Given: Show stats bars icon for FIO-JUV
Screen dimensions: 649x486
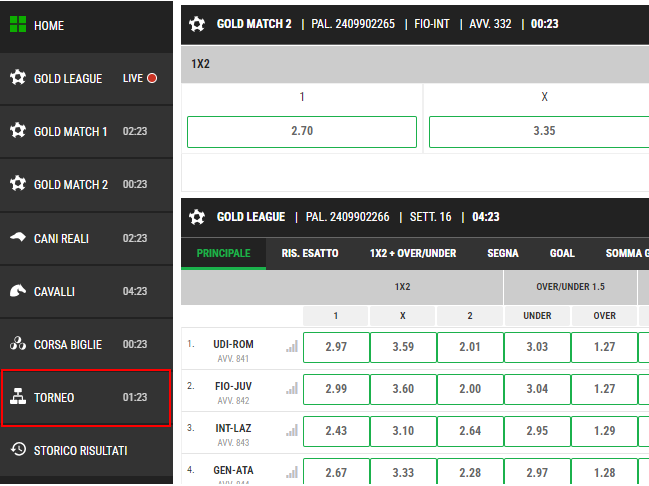Looking at the screenshot, I should [292, 389].
